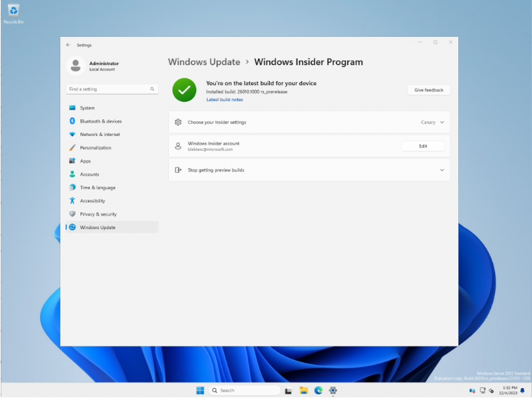Open Apps settings
The image size is (532, 398).
pyautogui.click(x=112, y=161)
